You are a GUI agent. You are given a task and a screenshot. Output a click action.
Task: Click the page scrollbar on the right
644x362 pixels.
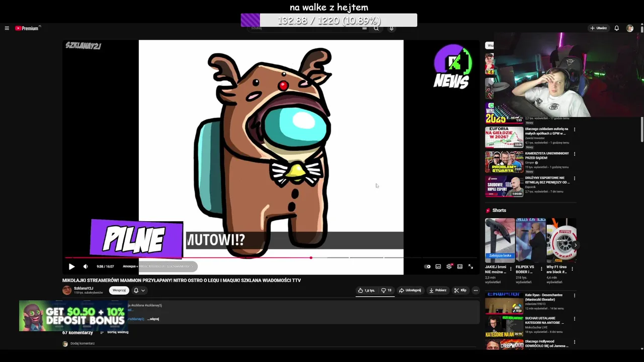pos(642,129)
